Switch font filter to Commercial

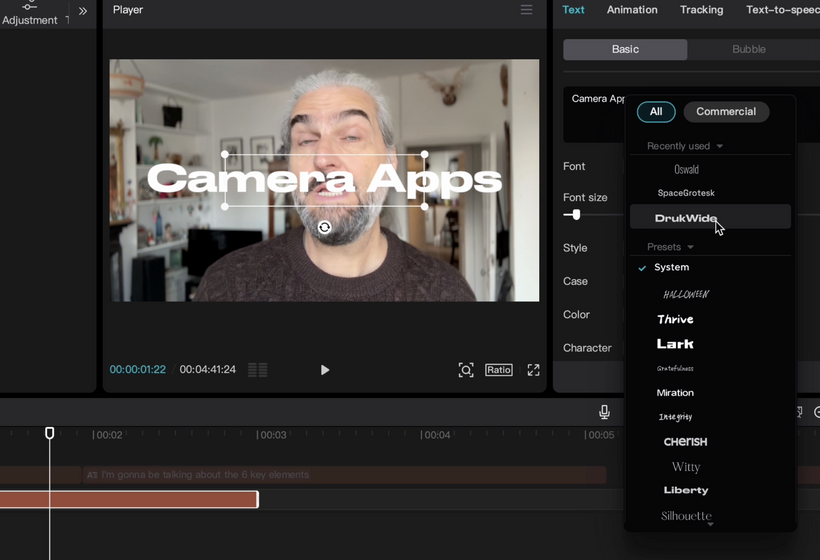click(726, 112)
